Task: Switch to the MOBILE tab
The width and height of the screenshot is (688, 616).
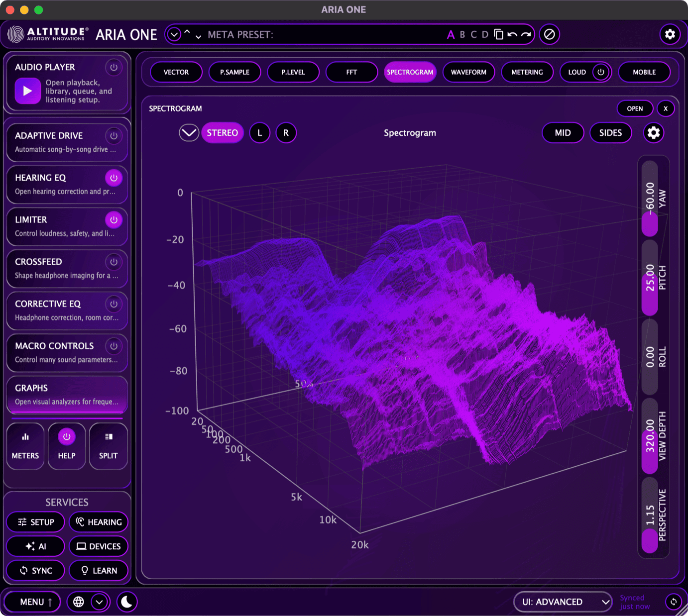Action: (644, 72)
